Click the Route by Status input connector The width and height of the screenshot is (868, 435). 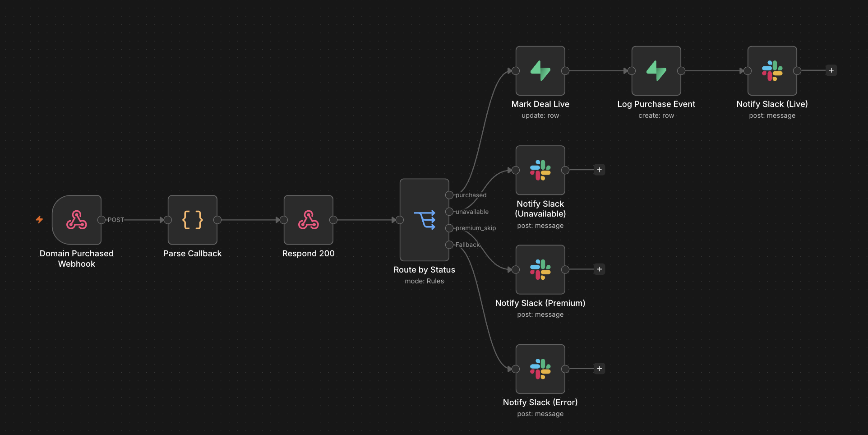tap(400, 220)
